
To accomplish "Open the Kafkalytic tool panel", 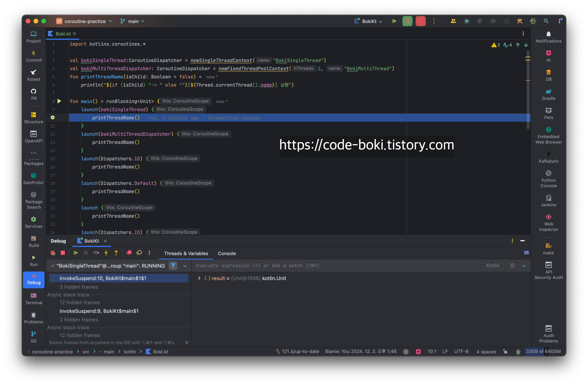I will tap(548, 157).
